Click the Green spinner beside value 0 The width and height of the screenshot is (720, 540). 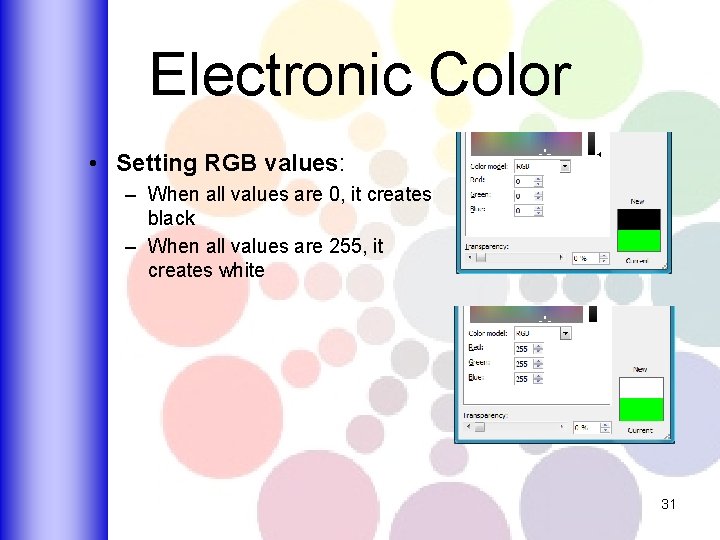point(539,196)
